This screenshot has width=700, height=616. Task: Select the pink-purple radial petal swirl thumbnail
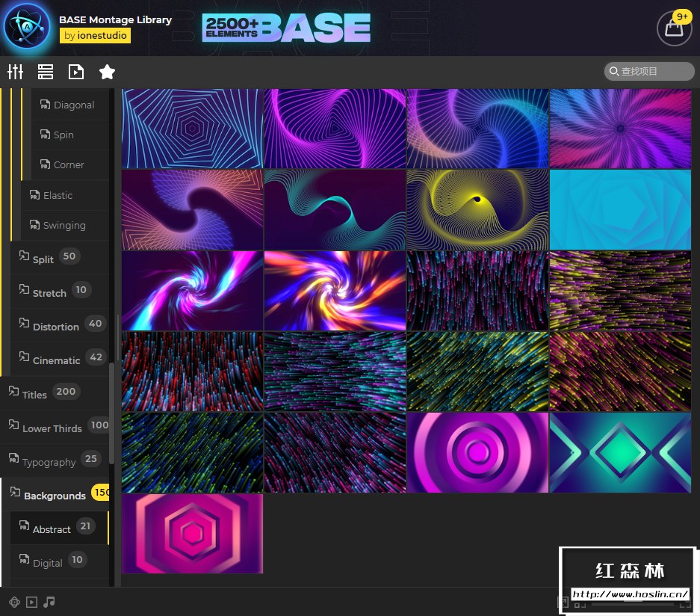pos(621,129)
